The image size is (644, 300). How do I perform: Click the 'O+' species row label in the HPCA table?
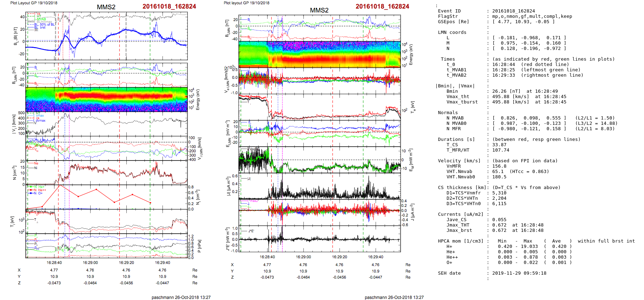(449, 263)
